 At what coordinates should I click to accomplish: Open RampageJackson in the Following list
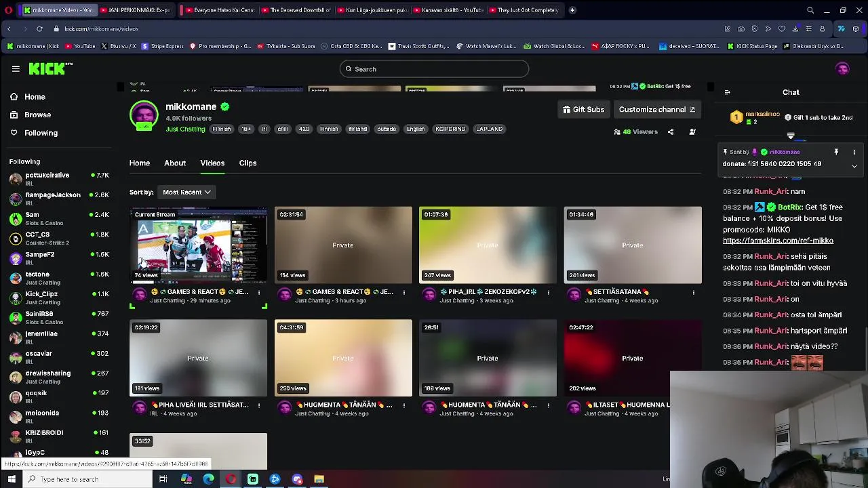point(59,199)
